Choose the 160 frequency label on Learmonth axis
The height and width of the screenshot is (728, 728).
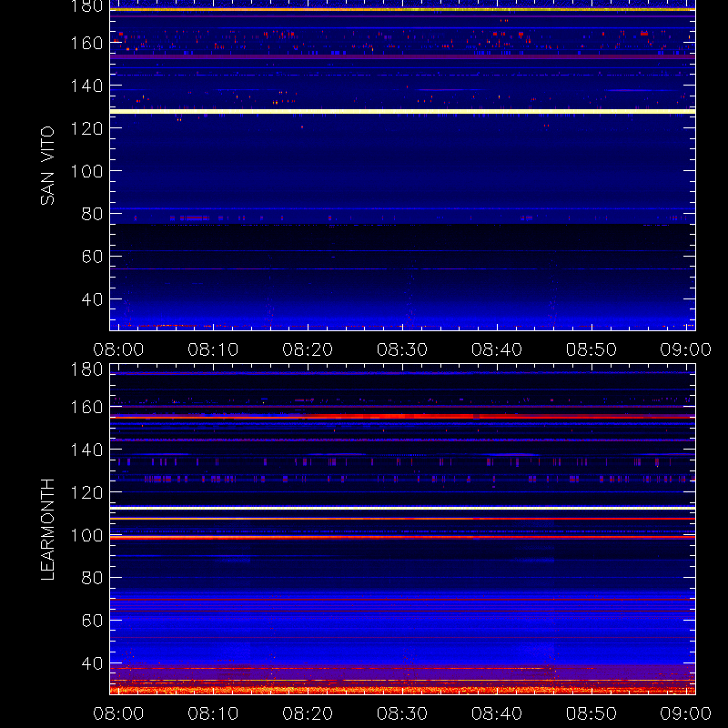pyautogui.click(x=86, y=407)
